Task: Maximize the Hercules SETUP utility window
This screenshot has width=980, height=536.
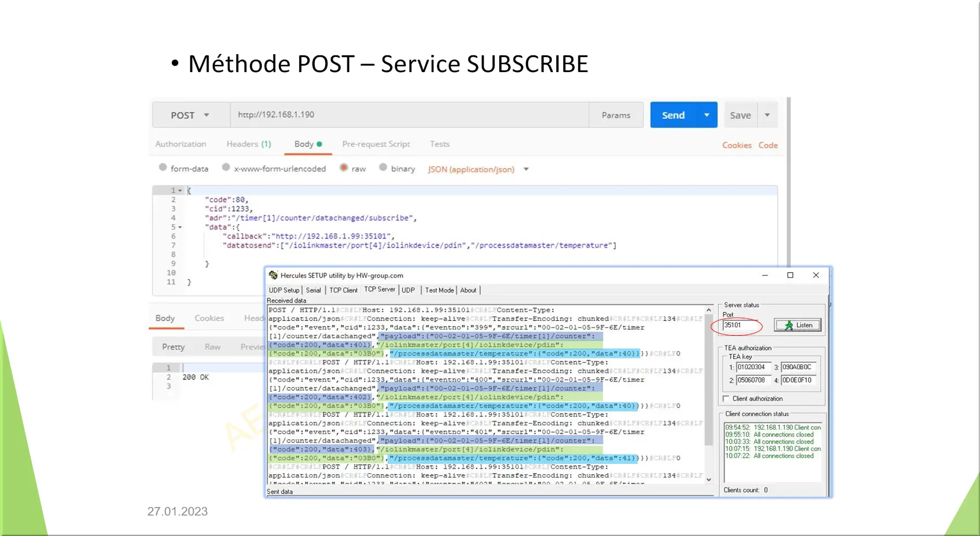Action: coord(790,275)
